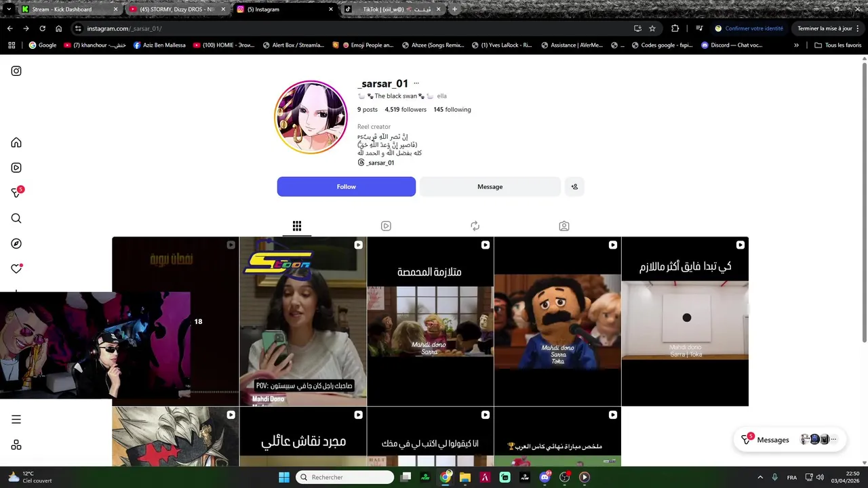
Task: Open Search in Instagram sidebar
Action: point(16,218)
